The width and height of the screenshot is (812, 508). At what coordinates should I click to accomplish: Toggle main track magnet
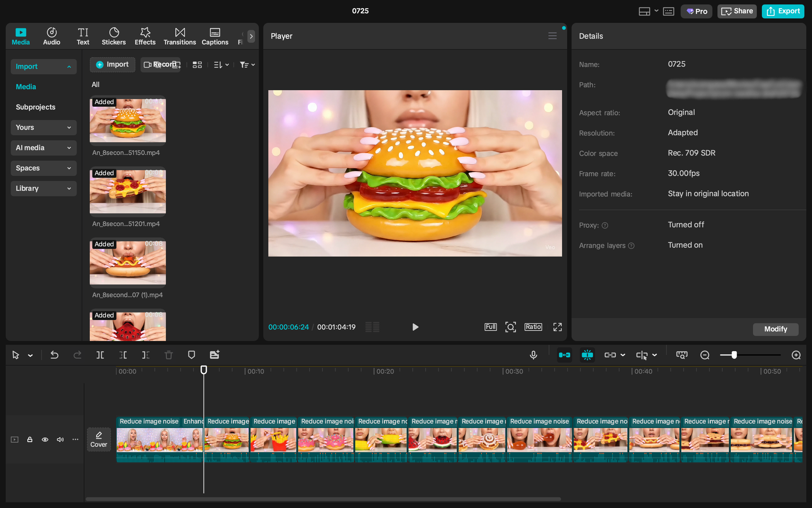pos(564,355)
